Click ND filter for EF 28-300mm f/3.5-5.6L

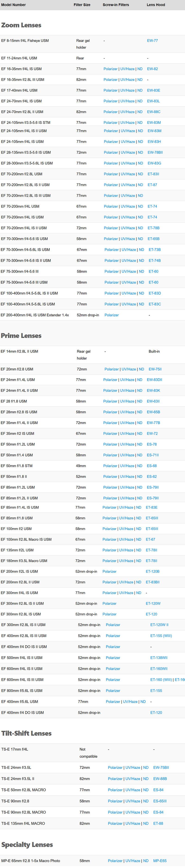(140, 164)
